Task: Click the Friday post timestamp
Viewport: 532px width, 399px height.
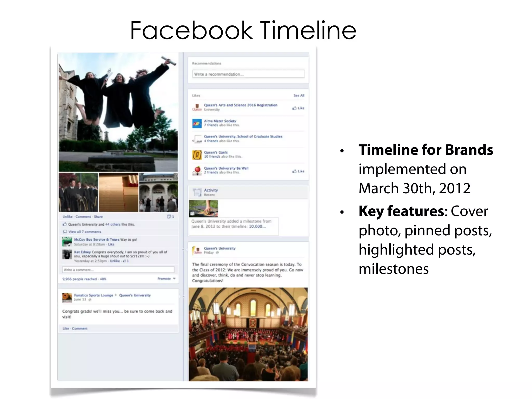Action: click(209, 252)
